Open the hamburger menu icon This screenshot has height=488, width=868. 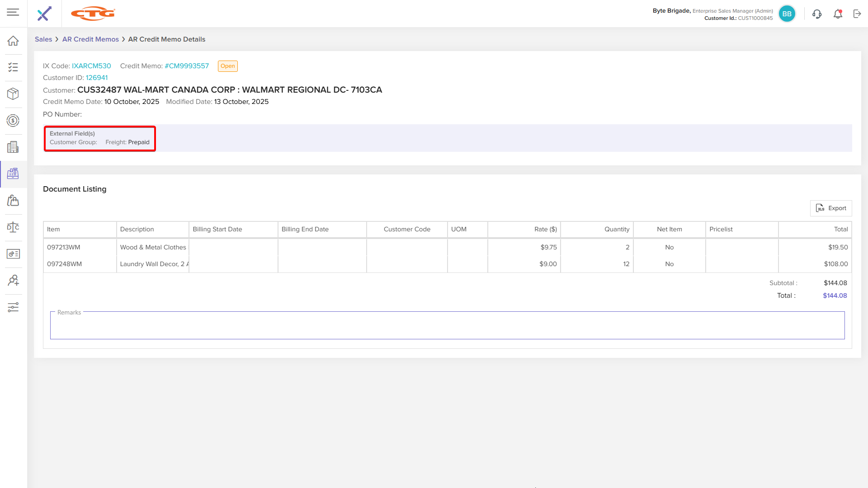(13, 12)
